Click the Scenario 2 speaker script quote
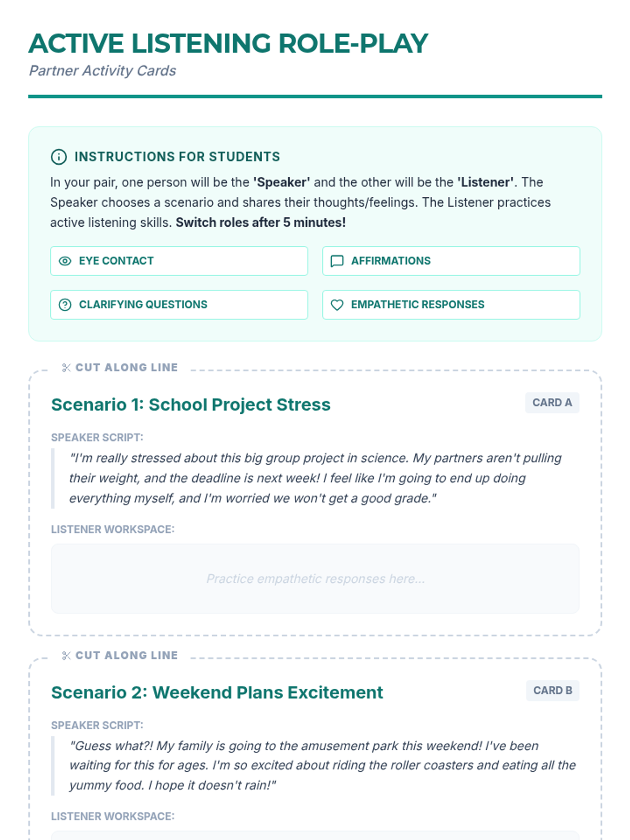Screen dimensions: 630x840 click(x=322, y=765)
